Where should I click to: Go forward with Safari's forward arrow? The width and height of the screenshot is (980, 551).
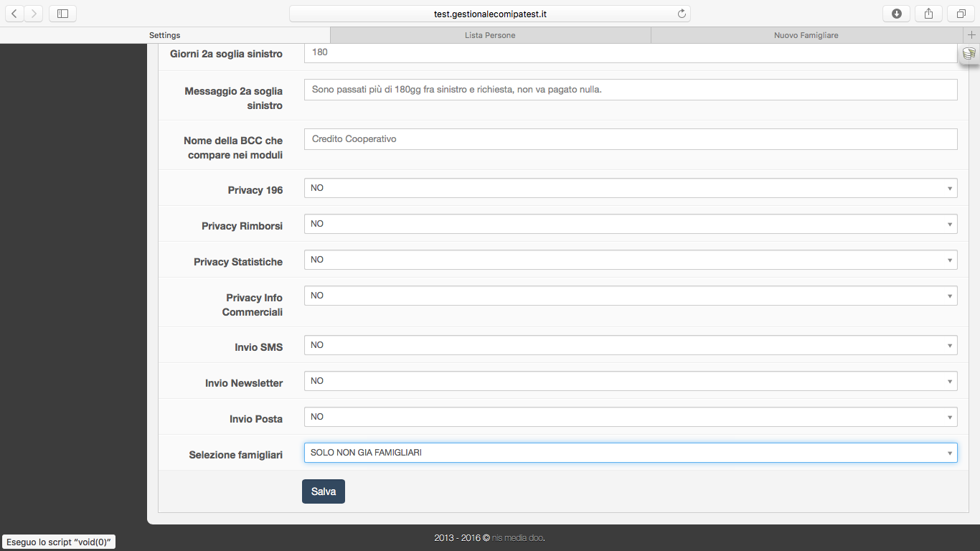[x=34, y=13]
